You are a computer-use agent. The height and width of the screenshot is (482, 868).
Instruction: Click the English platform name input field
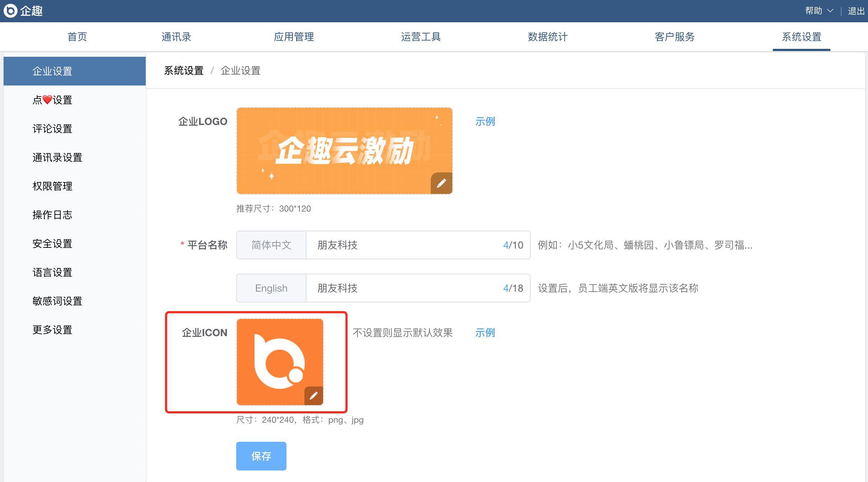pyautogui.click(x=402, y=288)
